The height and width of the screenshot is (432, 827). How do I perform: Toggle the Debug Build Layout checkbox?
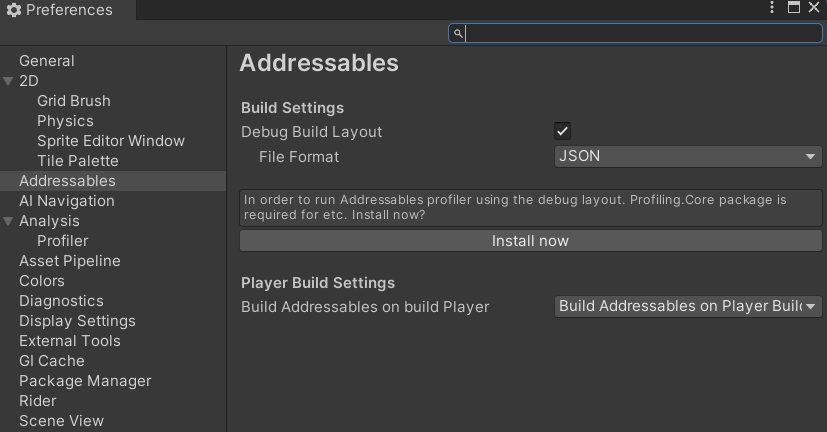pyautogui.click(x=562, y=131)
